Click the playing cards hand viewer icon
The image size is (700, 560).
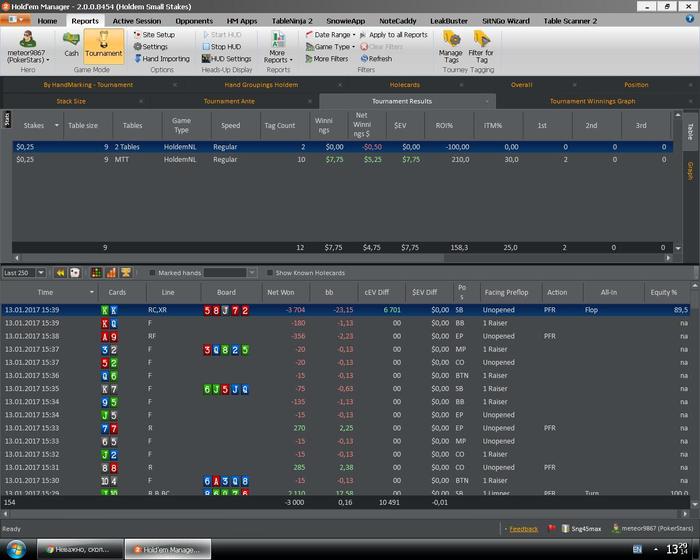(75, 272)
